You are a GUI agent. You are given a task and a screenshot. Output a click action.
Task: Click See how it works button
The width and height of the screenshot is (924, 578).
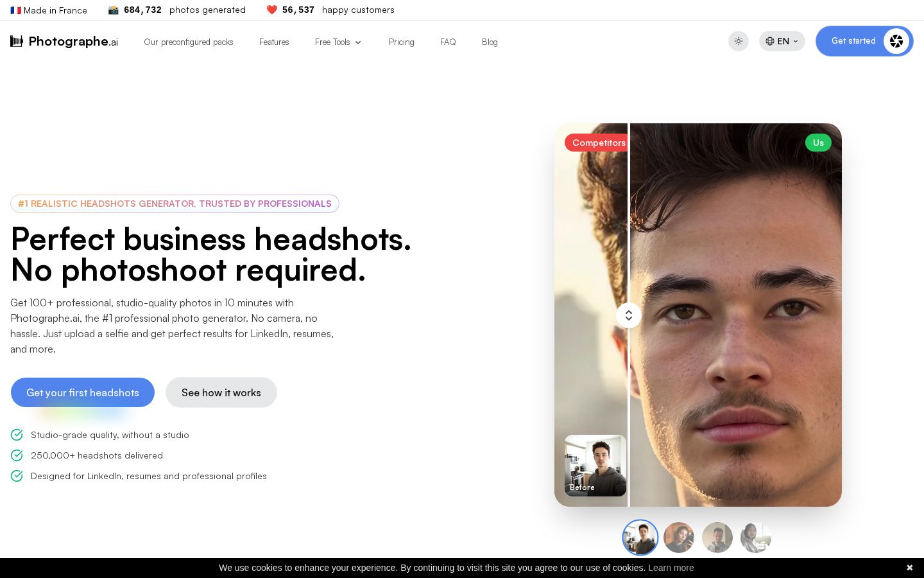coord(221,392)
